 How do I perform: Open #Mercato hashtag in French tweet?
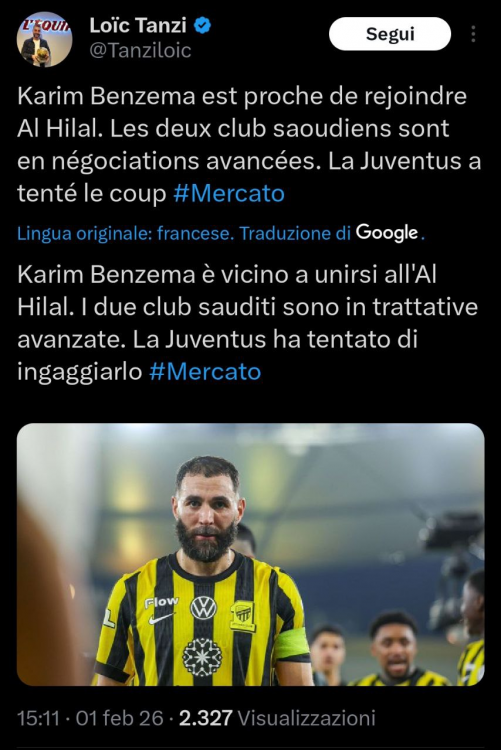point(229,193)
